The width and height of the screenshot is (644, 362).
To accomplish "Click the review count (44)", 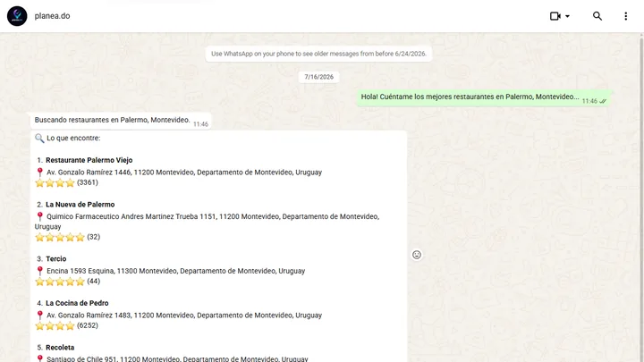I will click(x=93, y=282).
